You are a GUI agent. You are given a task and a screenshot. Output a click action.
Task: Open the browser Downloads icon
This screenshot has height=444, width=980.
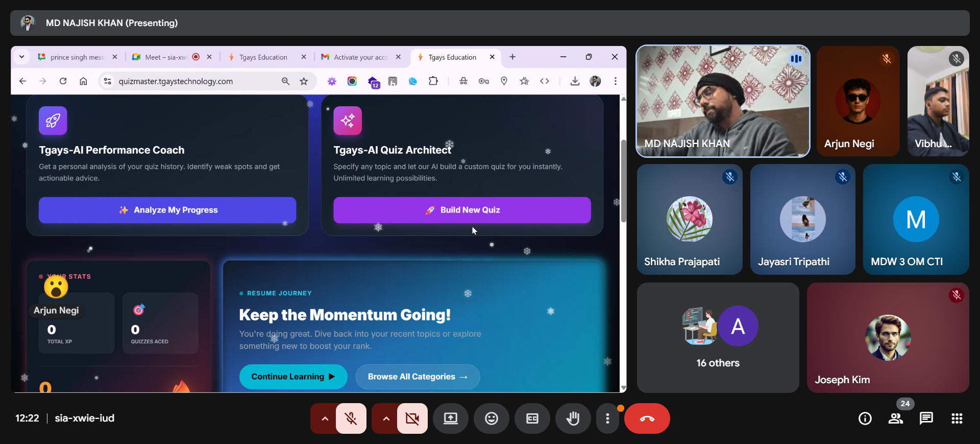[x=575, y=81]
